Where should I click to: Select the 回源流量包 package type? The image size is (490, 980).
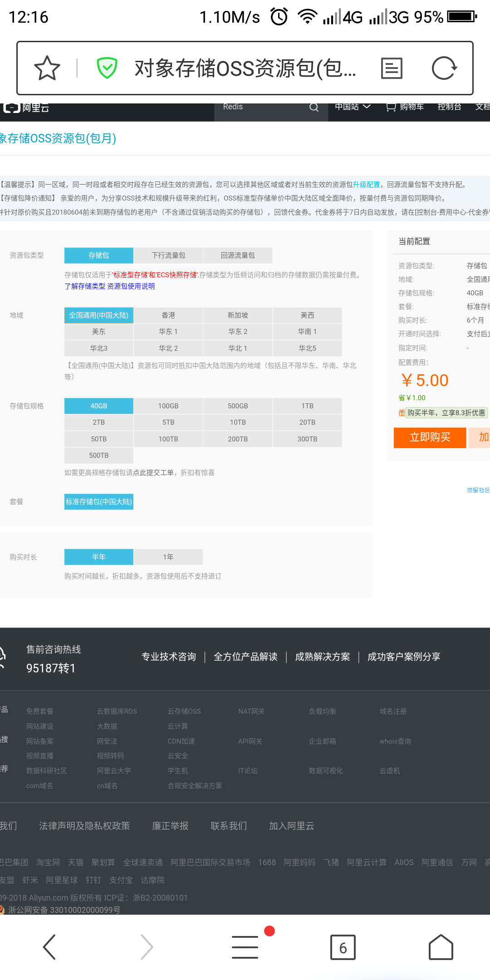pos(238,255)
